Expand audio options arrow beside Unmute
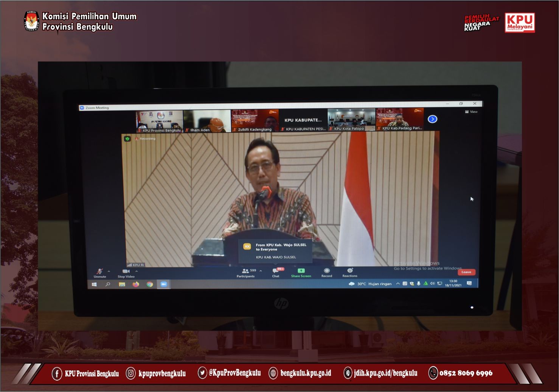Viewport: 559px width, 392px height. tap(109, 271)
